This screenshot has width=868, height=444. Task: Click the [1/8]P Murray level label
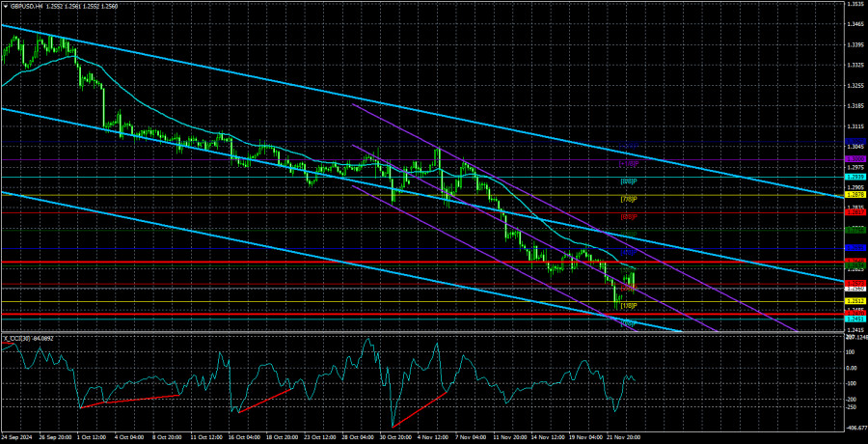click(x=628, y=305)
